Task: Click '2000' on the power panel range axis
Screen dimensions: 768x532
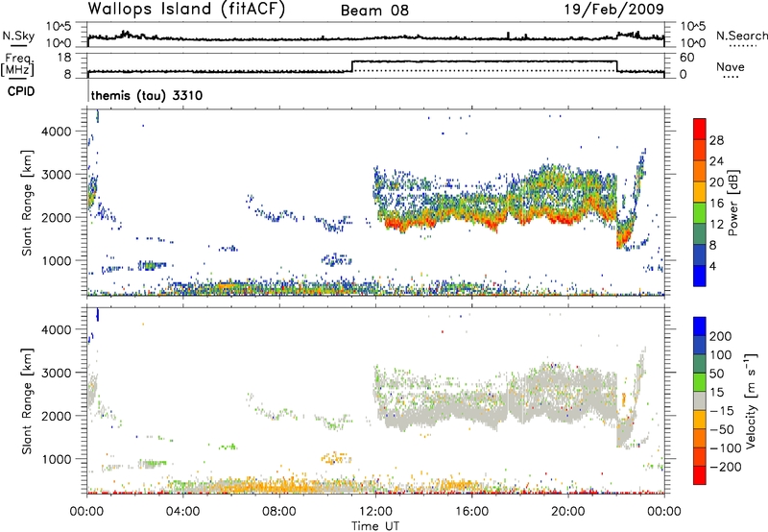Action: pos(57,217)
